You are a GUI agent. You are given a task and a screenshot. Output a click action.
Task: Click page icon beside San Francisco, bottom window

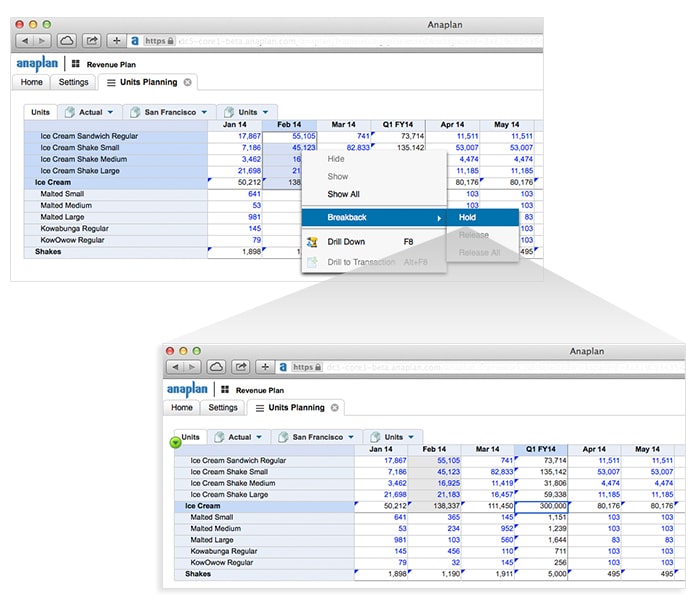point(283,437)
